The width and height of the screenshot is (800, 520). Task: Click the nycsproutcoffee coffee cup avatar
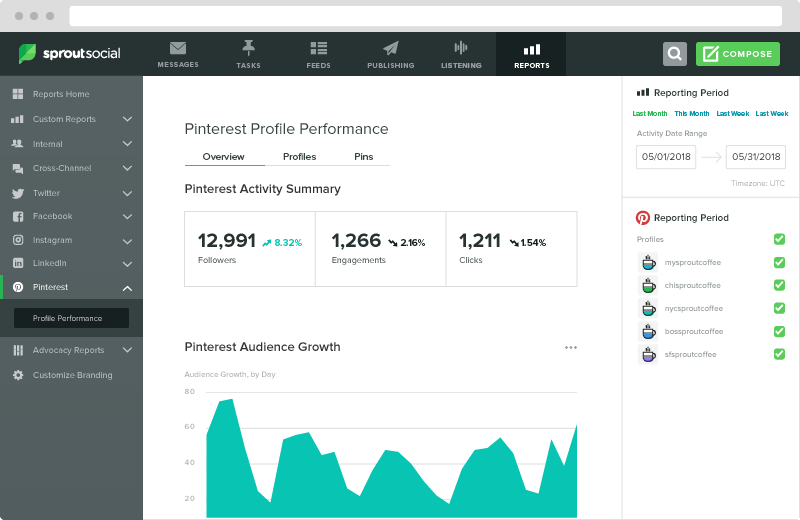pos(648,308)
